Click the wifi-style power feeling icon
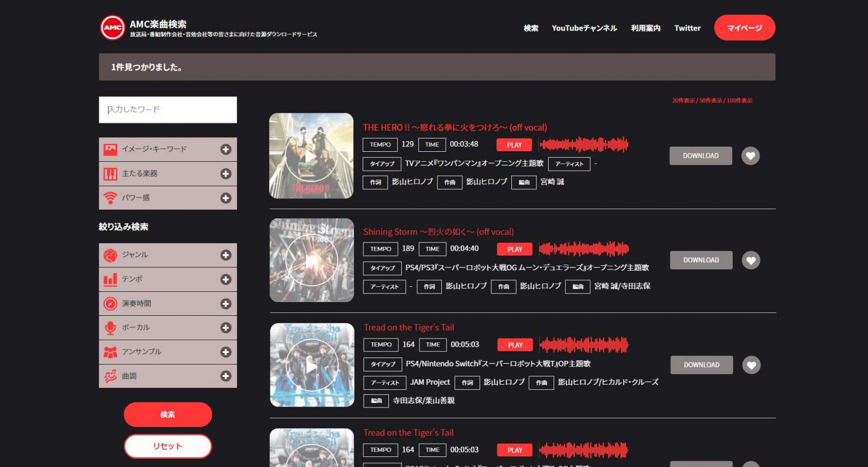868x467 pixels. coord(110,197)
